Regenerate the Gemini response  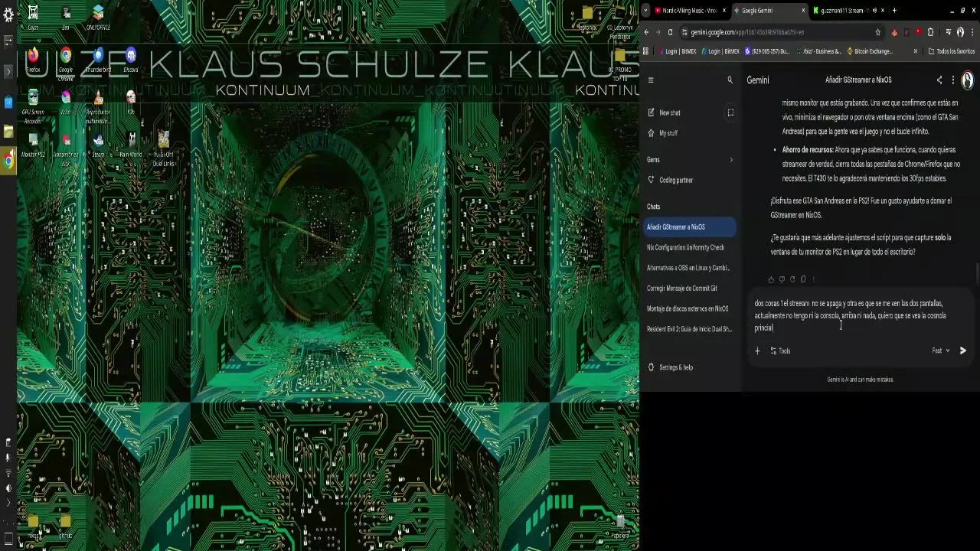792,279
